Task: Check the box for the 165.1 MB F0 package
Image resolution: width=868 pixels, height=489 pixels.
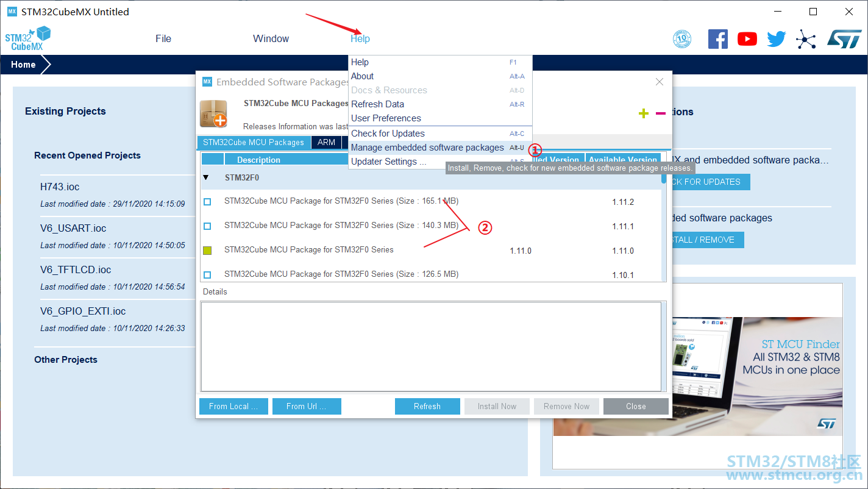Action: 207,202
